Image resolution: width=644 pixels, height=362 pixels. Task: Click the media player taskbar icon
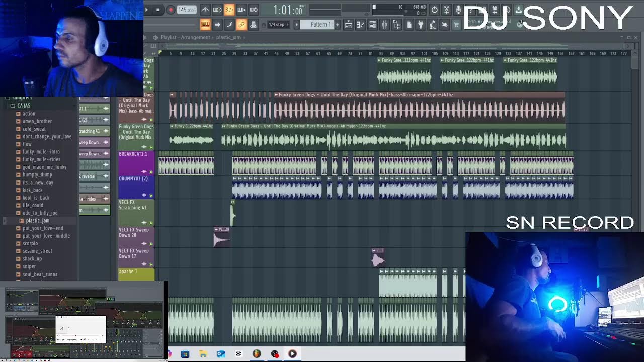coord(292,354)
